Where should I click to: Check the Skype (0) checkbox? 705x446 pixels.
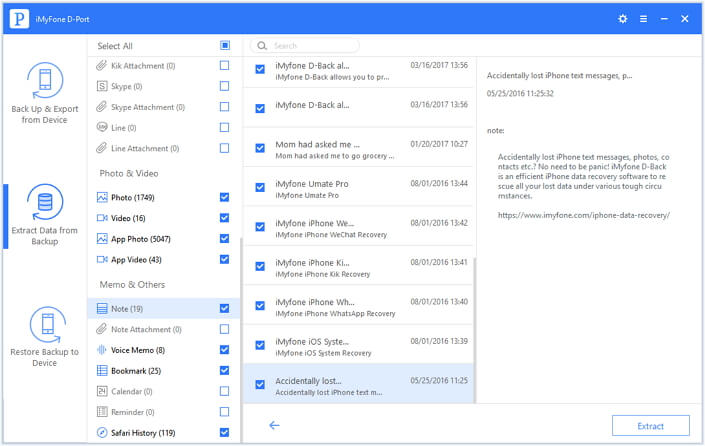(x=224, y=86)
